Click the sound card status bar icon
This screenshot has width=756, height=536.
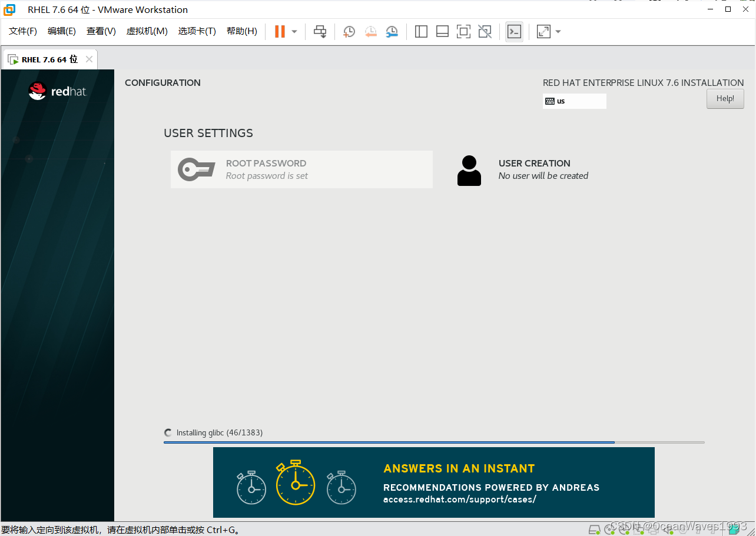(x=668, y=530)
